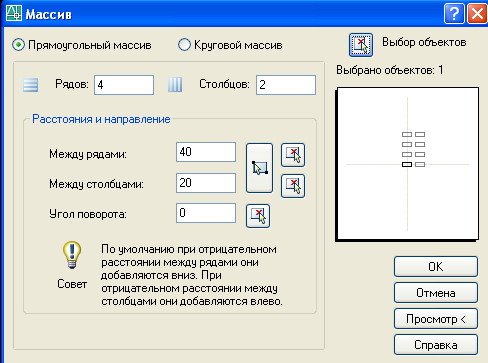This screenshot has height=363, width=488.
Task: Click the 'Рядов' input field
Action: click(124, 85)
